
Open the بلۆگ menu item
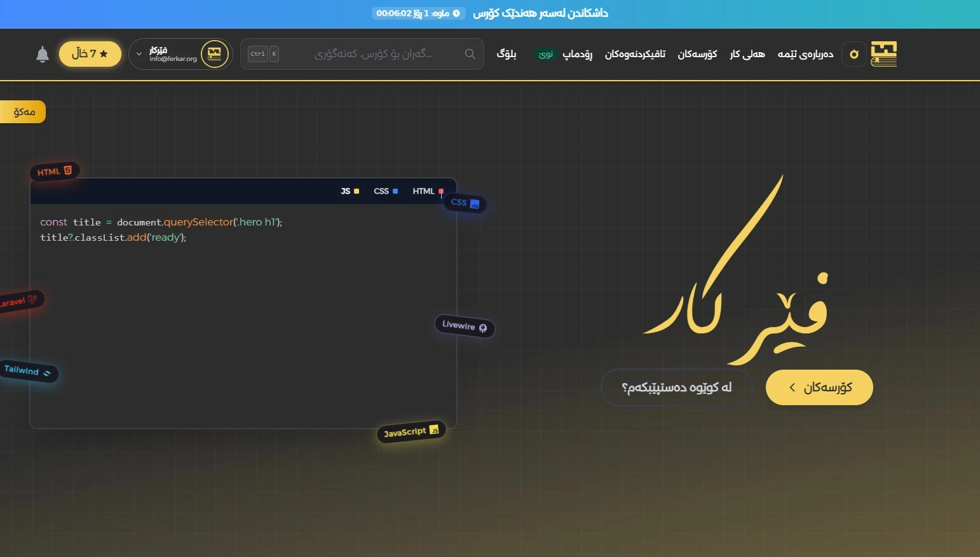507,54
